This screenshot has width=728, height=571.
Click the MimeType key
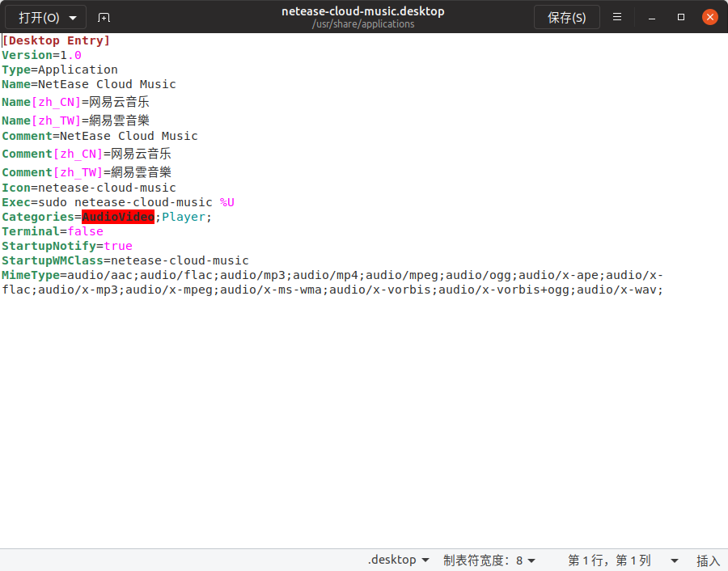(31, 275)
